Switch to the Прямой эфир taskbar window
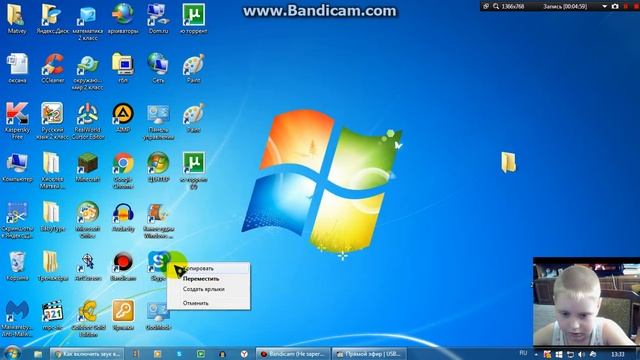 point(369,354)
